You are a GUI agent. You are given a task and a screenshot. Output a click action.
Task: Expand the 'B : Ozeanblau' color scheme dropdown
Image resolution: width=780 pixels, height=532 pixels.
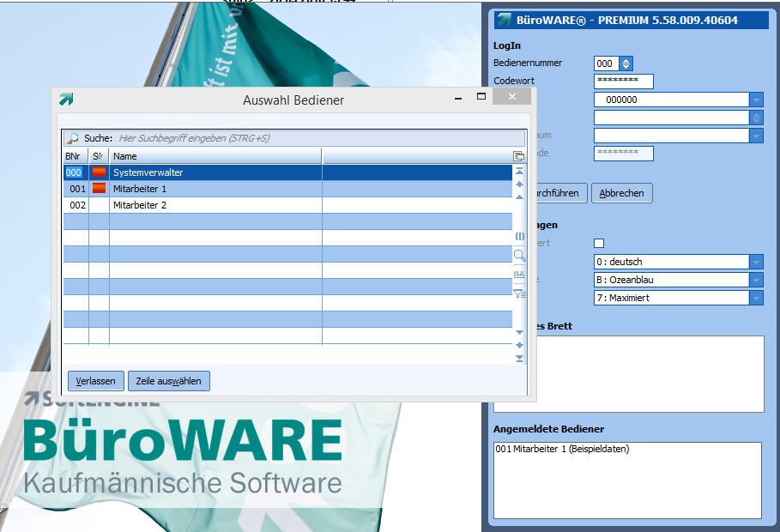[x=756, y=280]
